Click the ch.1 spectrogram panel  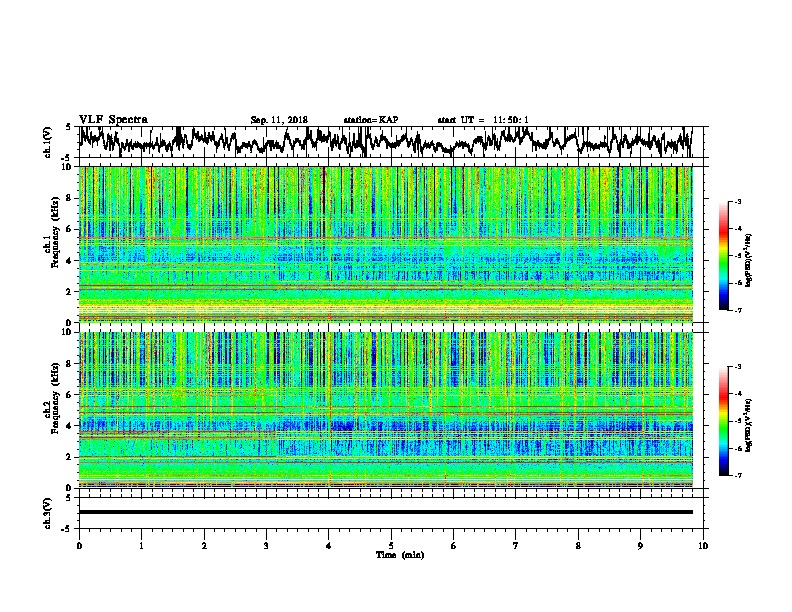(385, 244)
